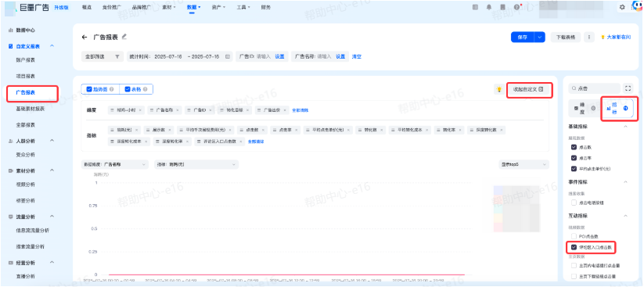Click the 下载表格 button
644x287 pixels.
coord(566,38)
